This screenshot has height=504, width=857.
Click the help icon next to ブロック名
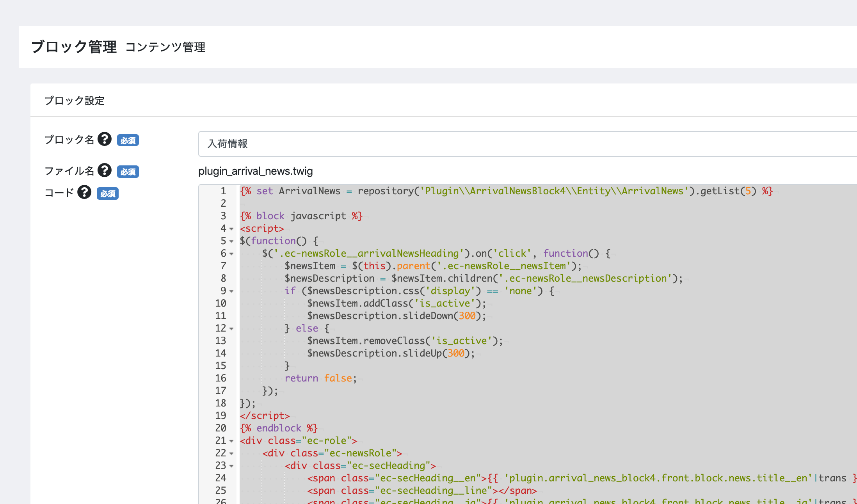pyautogui.click(x=105, y=139)
